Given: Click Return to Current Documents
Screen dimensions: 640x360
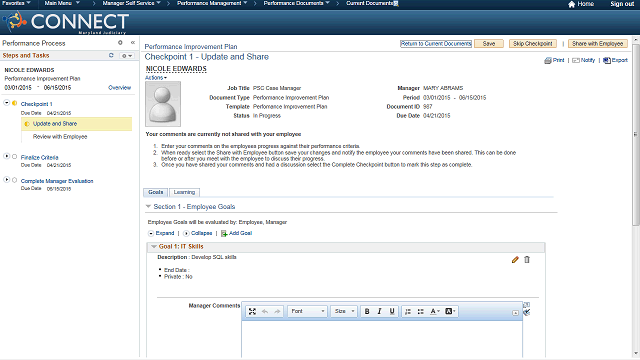Looking at the screenshot, I should click(436, 44).
